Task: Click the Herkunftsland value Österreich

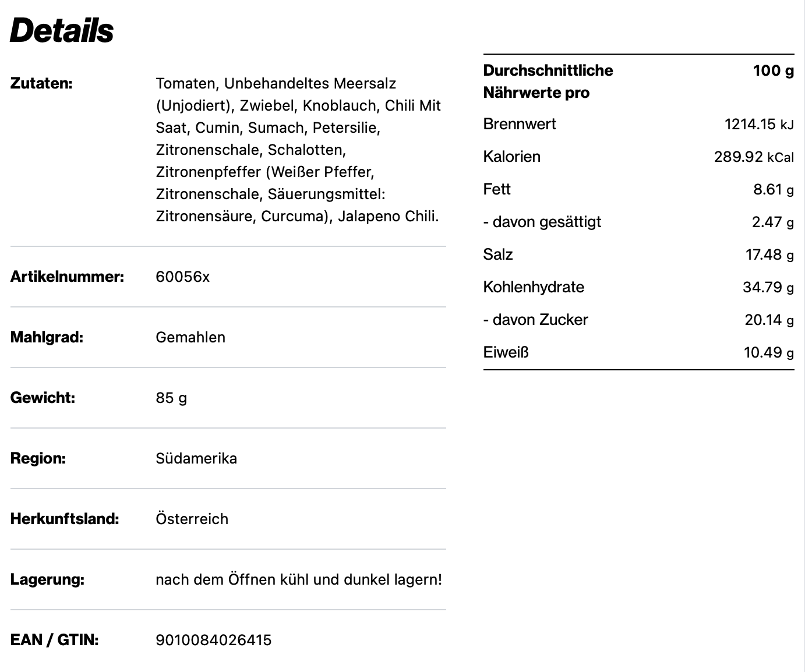Action: point(192,519)
